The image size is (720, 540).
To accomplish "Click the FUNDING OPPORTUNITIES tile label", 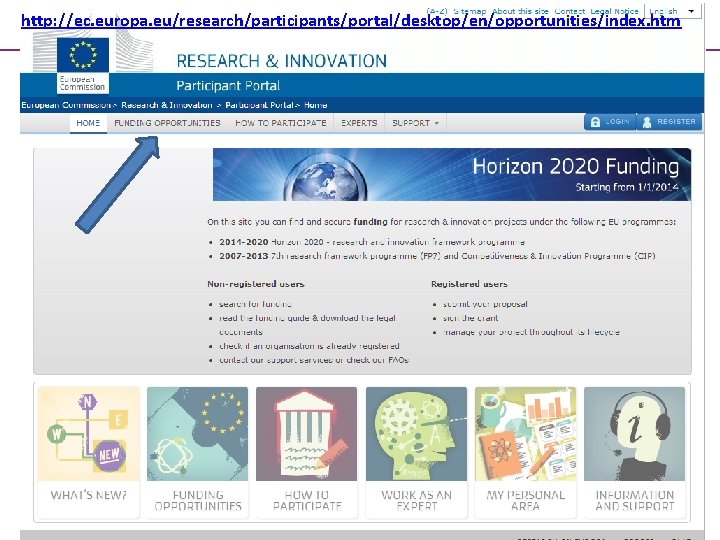I will (198, 501).
